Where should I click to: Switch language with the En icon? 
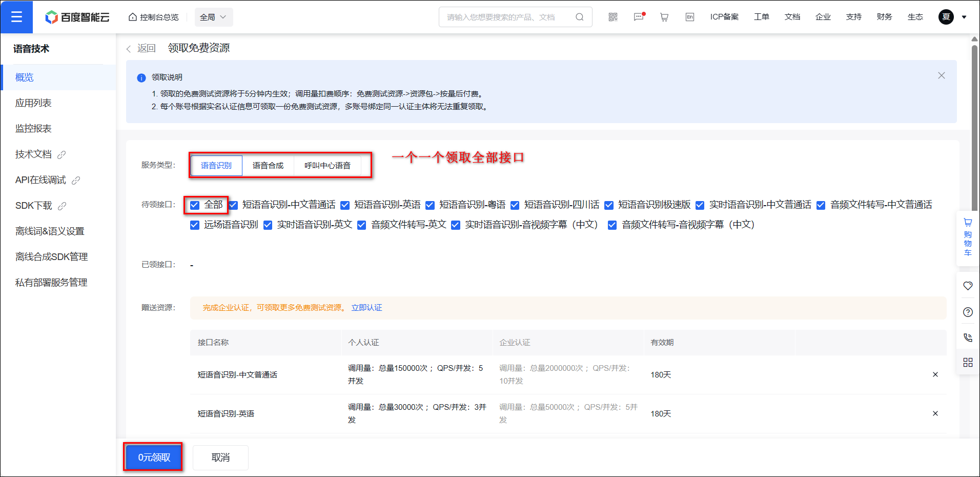click(x=690, y=17)
